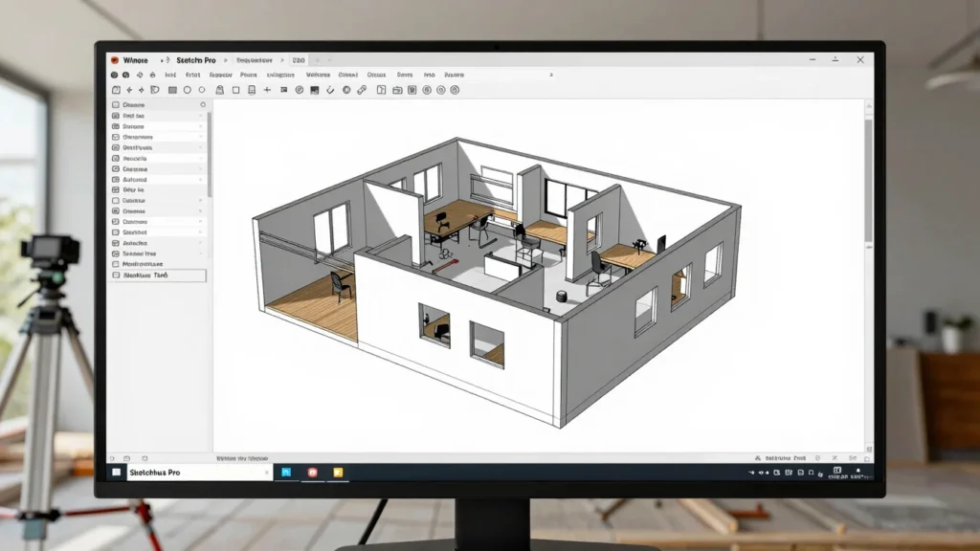The width and height of the screenshot is (980, 551).
Task: Toggle the checkbox at the panel header row
Action: 116,105
